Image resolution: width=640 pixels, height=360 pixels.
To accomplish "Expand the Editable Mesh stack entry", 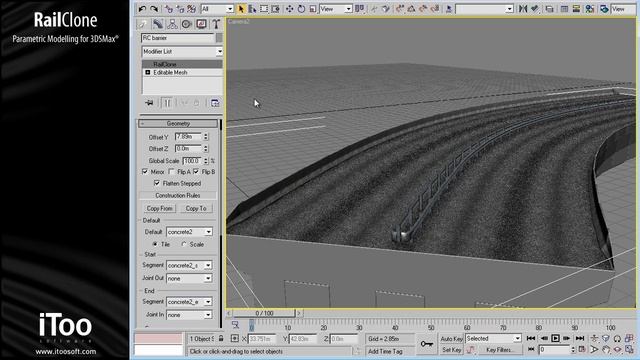I will (148, 72).
